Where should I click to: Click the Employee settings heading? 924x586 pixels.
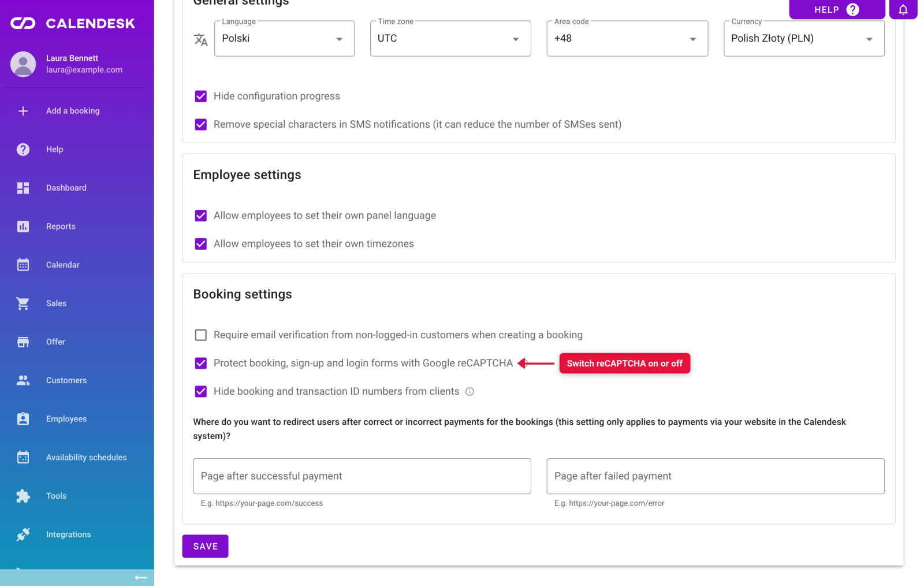(x=247, y=175)
